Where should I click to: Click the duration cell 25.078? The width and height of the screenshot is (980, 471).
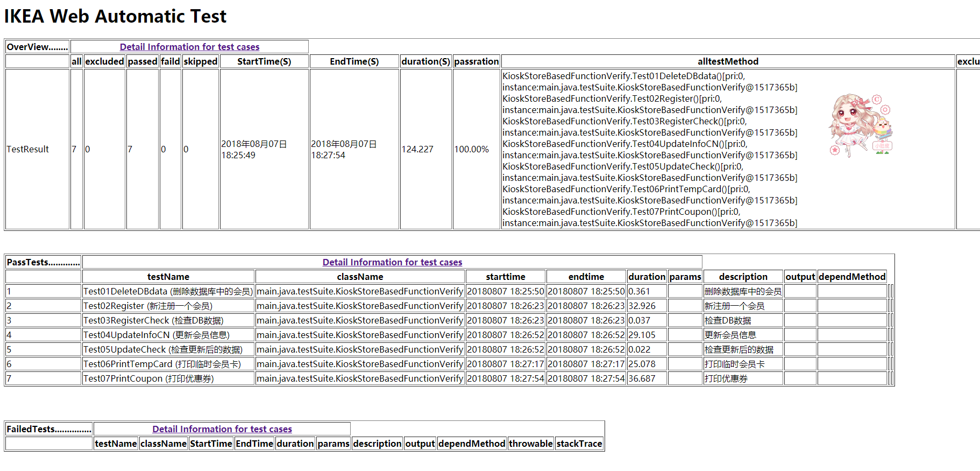(x=647, y=364)
